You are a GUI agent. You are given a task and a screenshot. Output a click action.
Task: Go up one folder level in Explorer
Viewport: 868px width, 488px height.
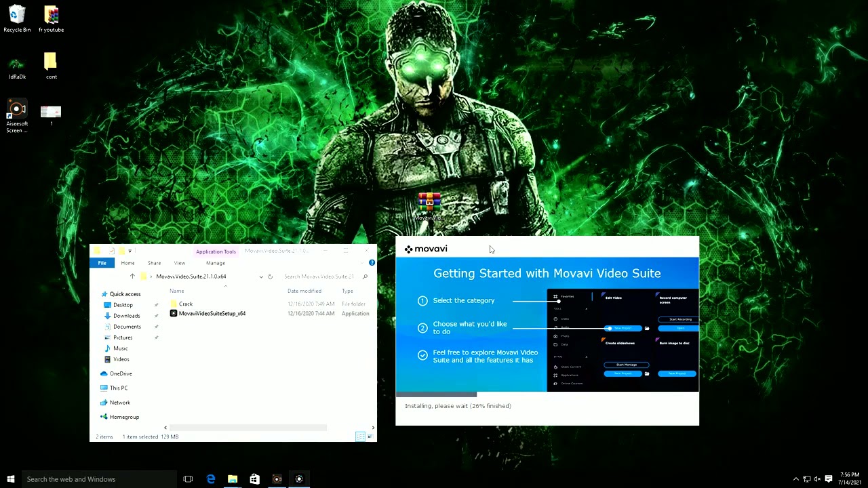(132, 277)
